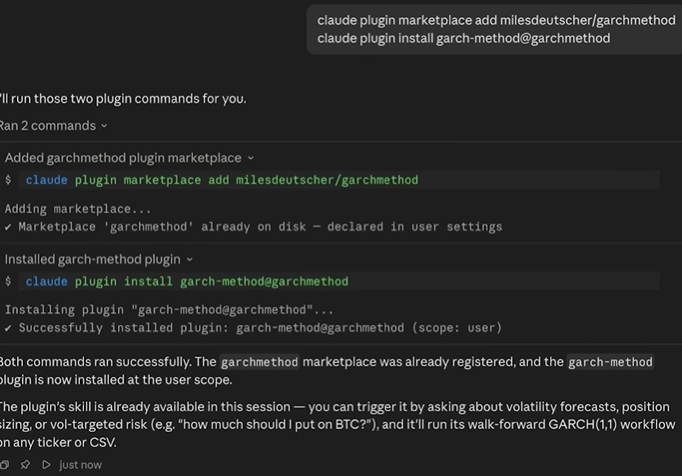Click the user message bubble with plugin commands
This screenshot has width=682, height=476.
pos(495,29)
